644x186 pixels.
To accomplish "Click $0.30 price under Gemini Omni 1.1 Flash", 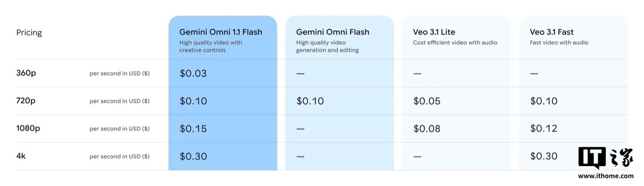I will [193, 157].
